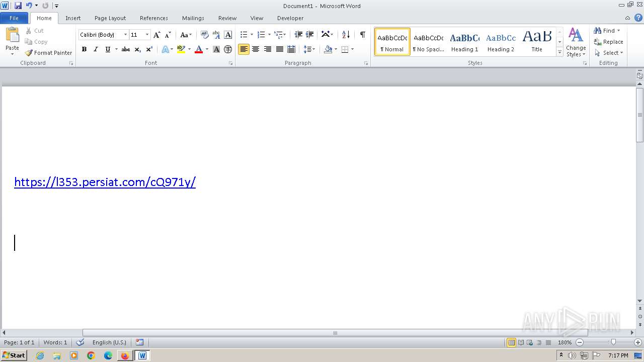Click the Words: 1 status bar entry
Viewport: 644px width, 362px height.
[55, 342]
